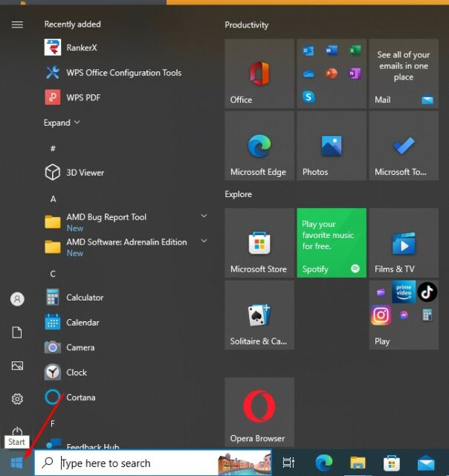Viewport: 449px width, 476px height.
Task: Open Task View on the taskbar
Action: pyautogui.click(x=288, y=463)
